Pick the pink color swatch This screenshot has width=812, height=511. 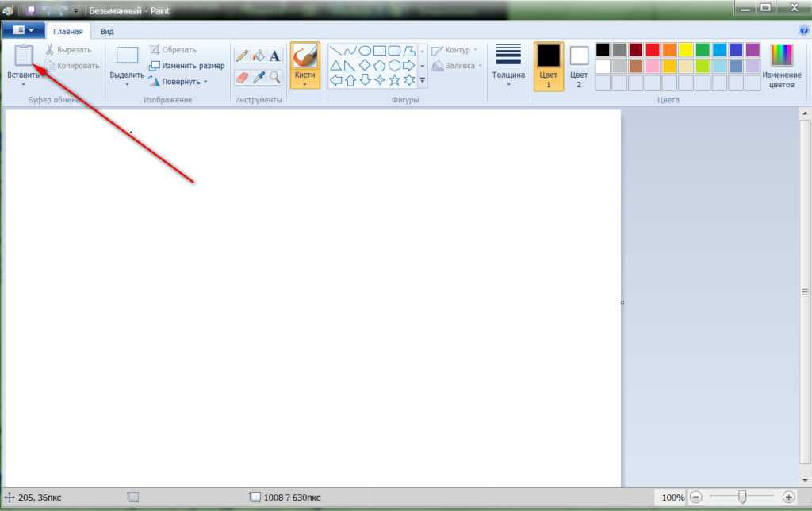tap(653, 67)
